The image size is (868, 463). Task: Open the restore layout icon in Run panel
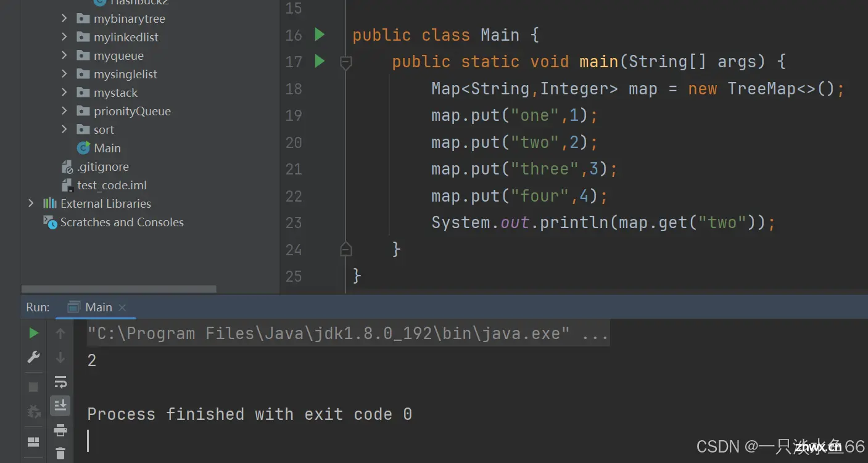[34, 441]
